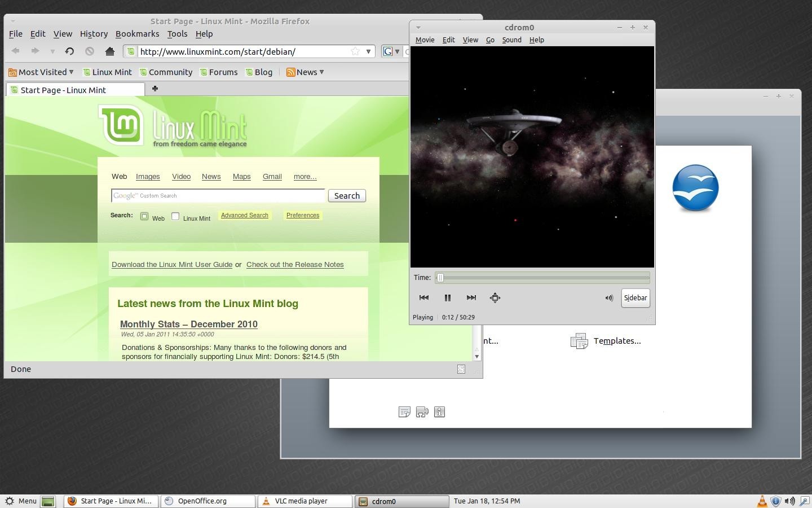Check out the Release Notes link
This screenshot has width=812, height=508.
pos(295,264)
